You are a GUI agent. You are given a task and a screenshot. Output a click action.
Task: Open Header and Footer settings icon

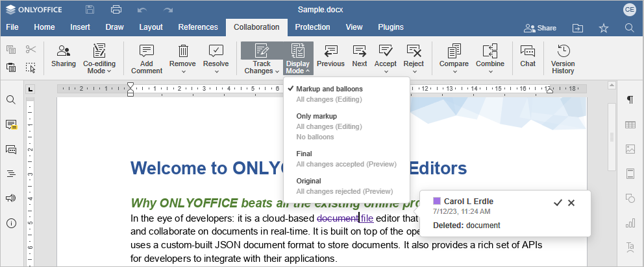coord(630,174)
